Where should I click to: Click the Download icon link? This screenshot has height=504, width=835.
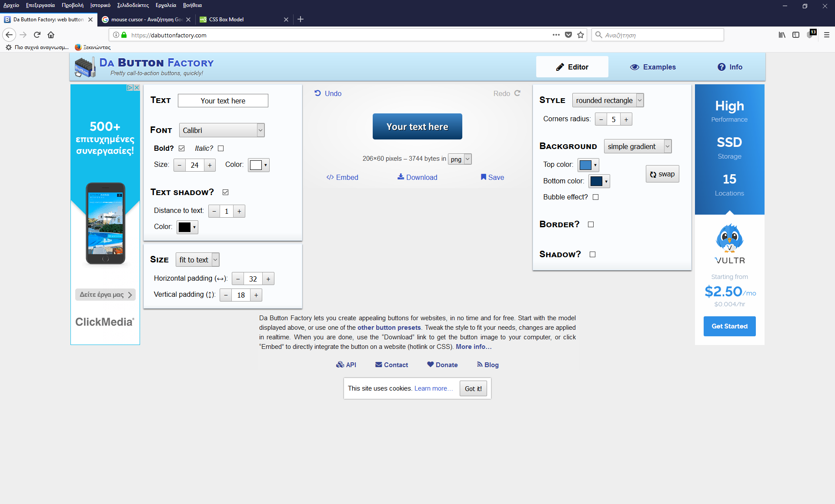[x=401, y=176]
